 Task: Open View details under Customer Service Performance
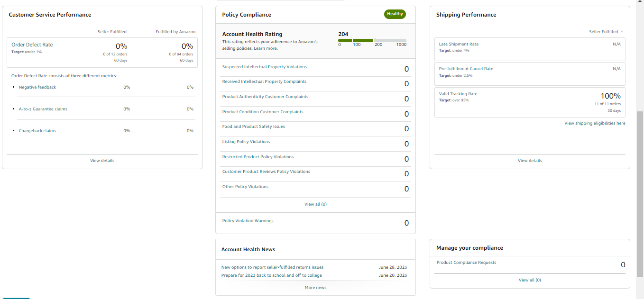click(102, 161)
